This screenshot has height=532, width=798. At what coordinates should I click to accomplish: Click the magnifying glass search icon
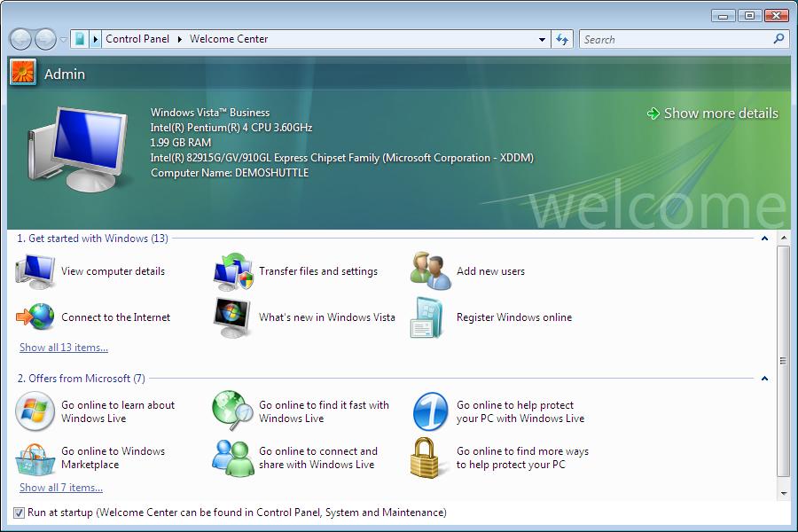[778, 39]
